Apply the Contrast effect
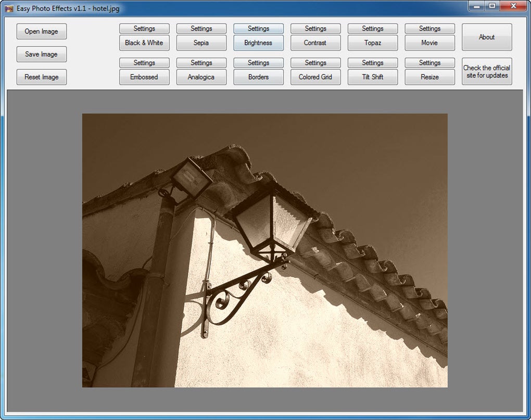 315,43
